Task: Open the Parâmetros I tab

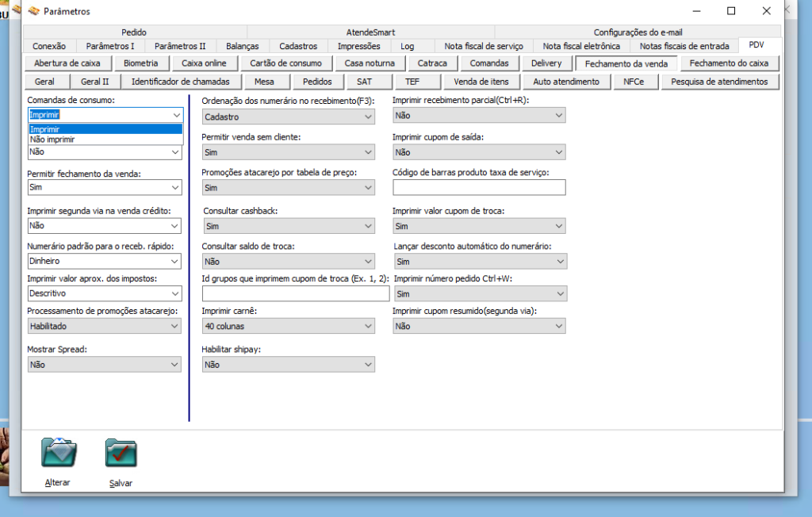Action: (110, 46)
